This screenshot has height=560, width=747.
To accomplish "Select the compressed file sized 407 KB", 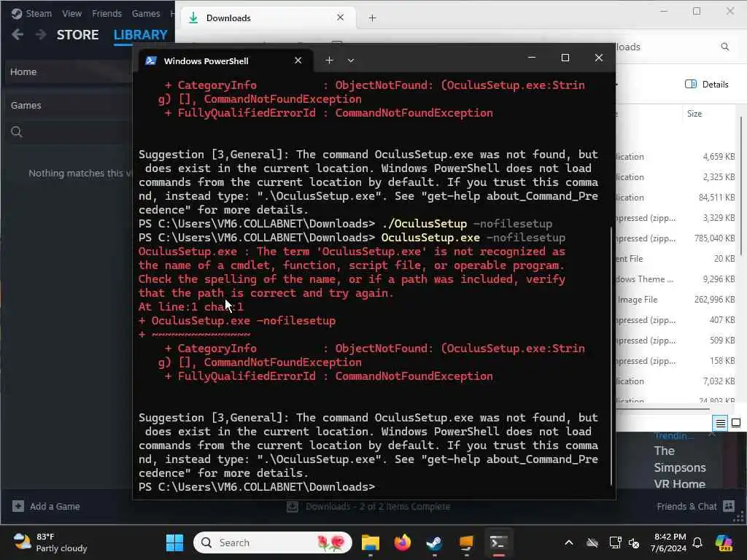I will [x=676, y=321].
